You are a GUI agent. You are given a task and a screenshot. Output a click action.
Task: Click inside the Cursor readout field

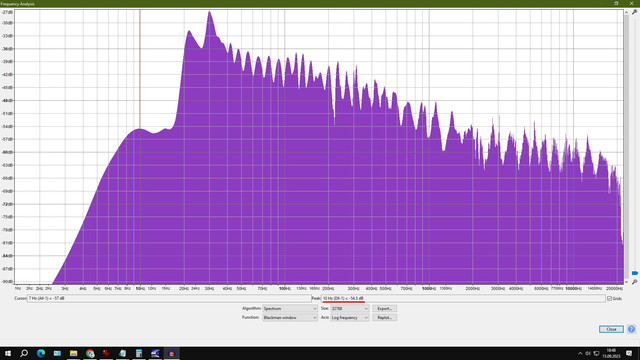169,298
